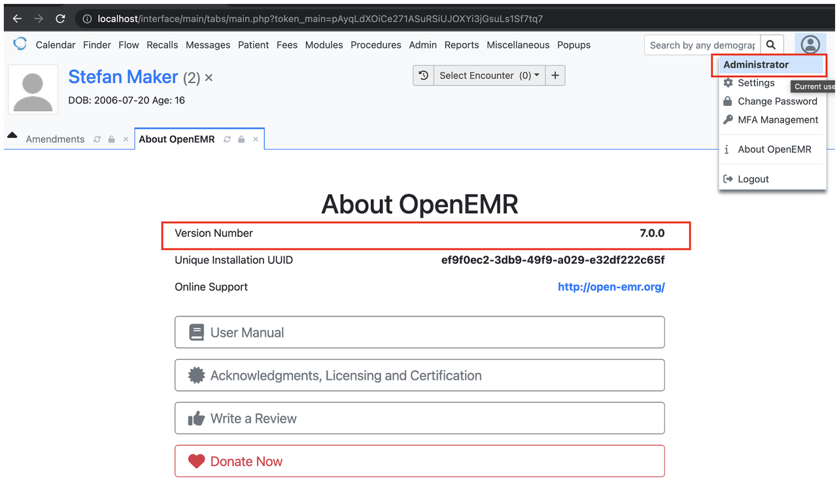This screenshot has width=837, height=504.
Task: Toggle lock on the Amendments tab
Action: click(112, 139)
